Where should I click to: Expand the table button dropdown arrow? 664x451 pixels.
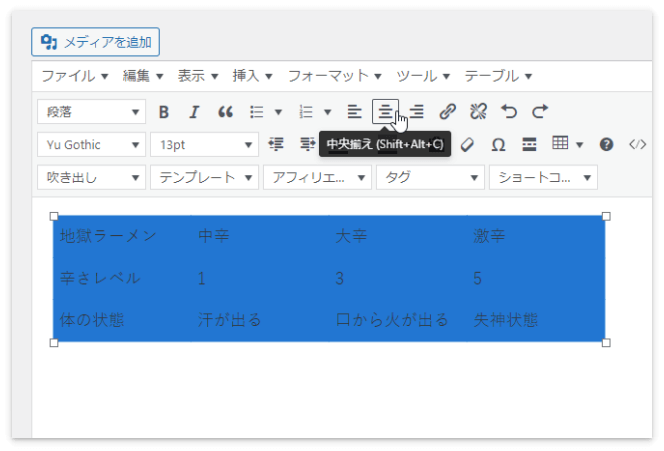(579, 145)
